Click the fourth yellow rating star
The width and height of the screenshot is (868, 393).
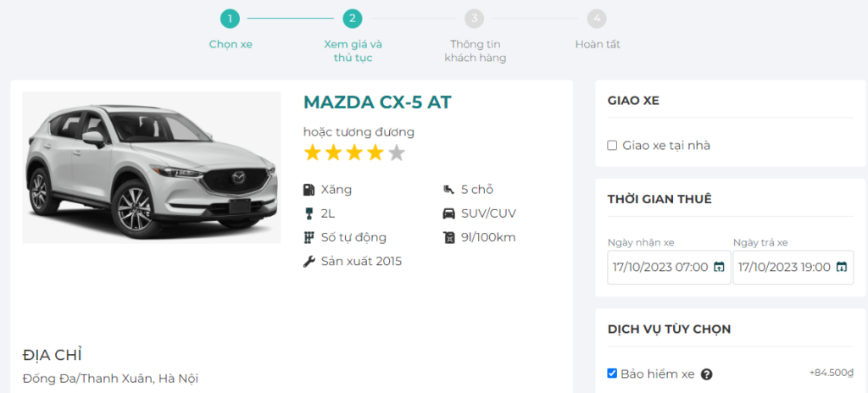tap(376, 153)
